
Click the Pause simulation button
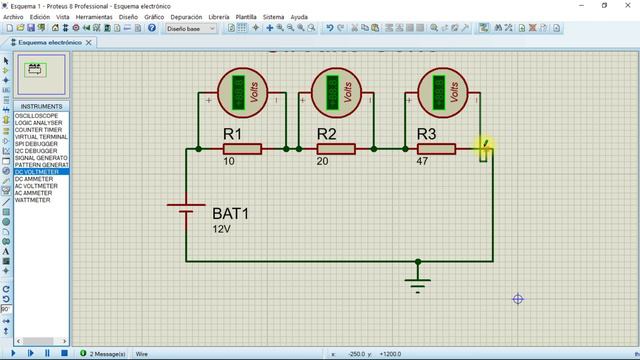[47, 353]
